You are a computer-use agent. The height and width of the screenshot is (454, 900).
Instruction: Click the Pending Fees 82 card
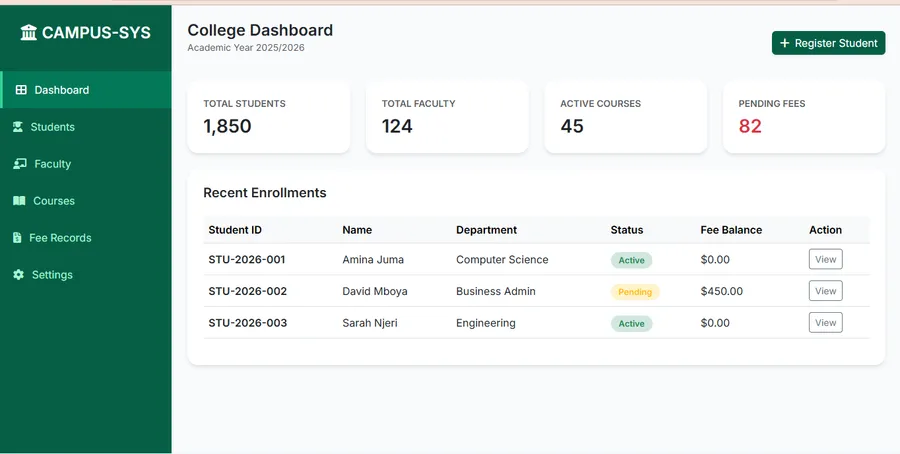804,117
